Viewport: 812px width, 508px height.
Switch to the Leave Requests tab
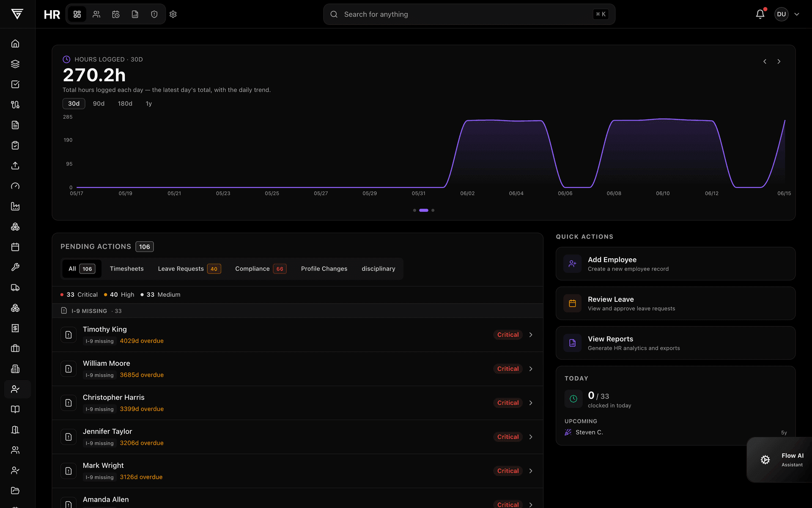tap(189, 269)
